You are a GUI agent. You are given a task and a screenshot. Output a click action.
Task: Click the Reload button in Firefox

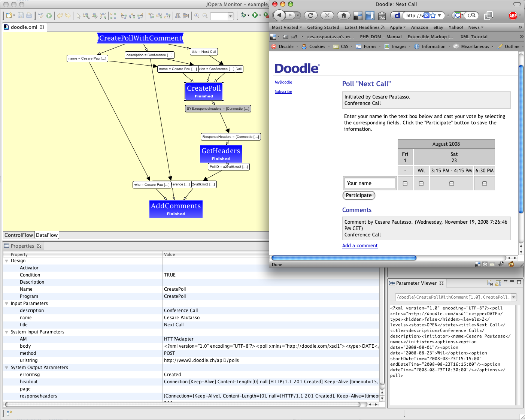click(x=310, y=15)
